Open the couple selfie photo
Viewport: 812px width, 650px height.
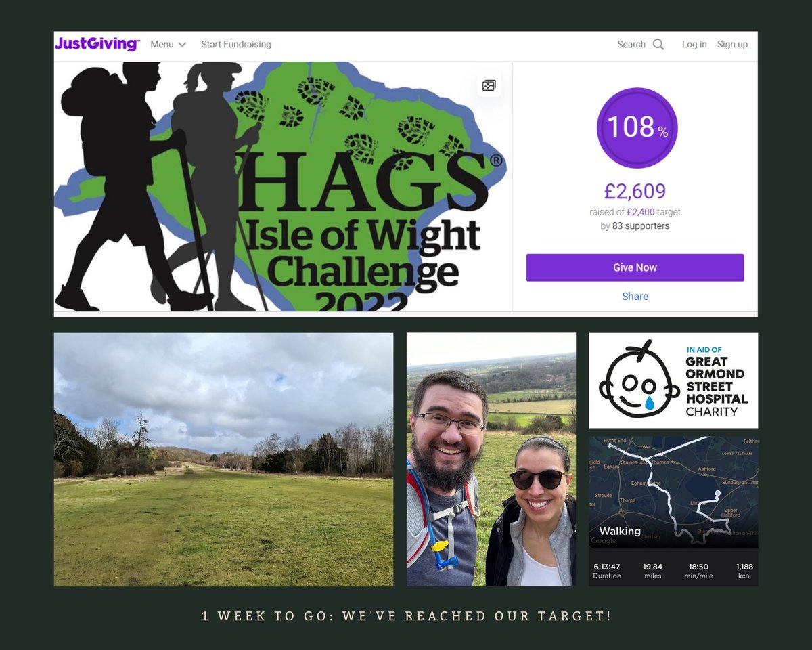[x=491, y=459]
